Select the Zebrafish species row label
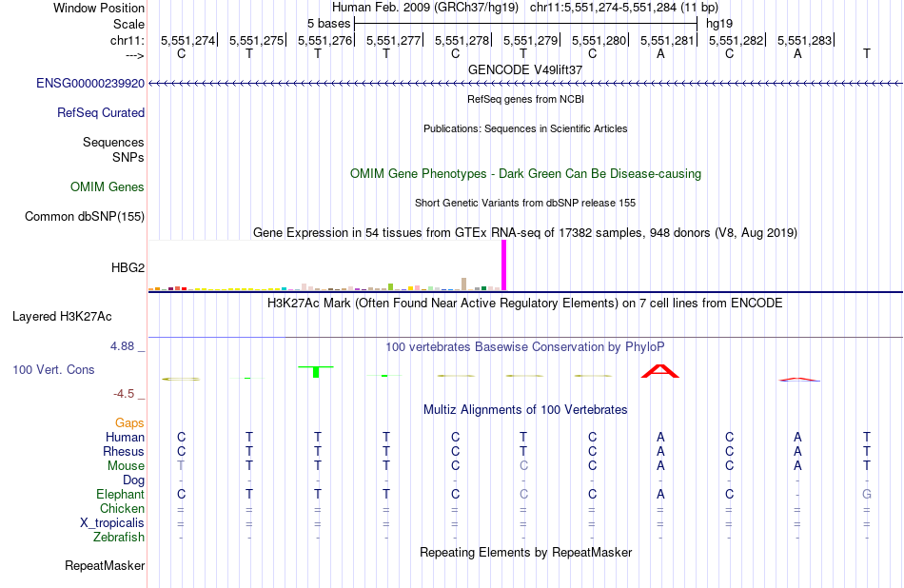Image resolution: width=904 pixels, height=588 pixels. (x=119, y=537)
